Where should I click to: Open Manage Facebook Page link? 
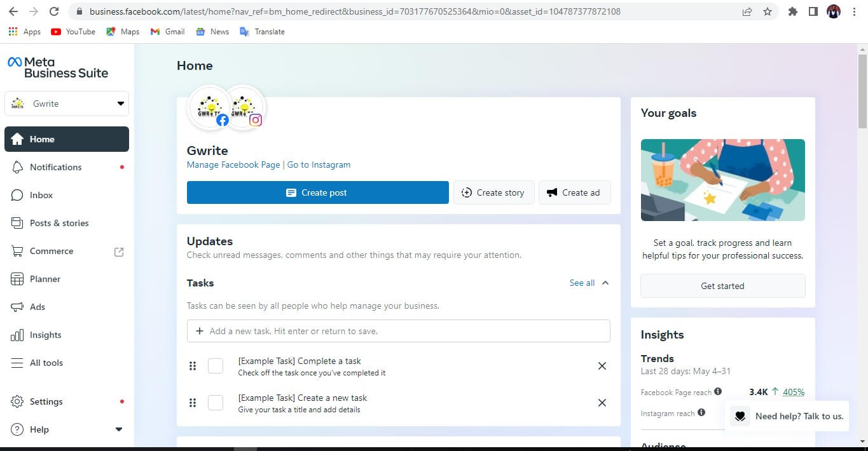tap(233, 165)
